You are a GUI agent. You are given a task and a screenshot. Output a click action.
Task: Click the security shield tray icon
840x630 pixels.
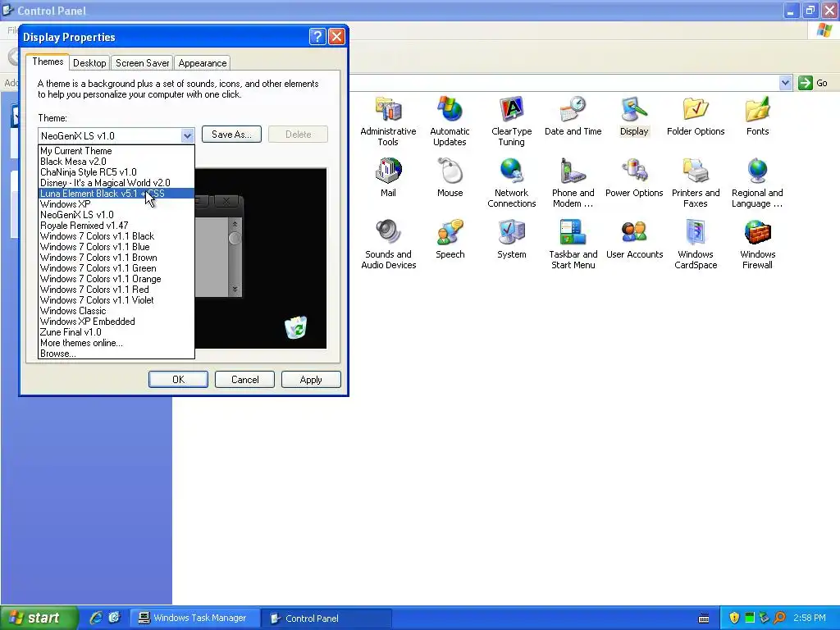[x=734, y=618]
